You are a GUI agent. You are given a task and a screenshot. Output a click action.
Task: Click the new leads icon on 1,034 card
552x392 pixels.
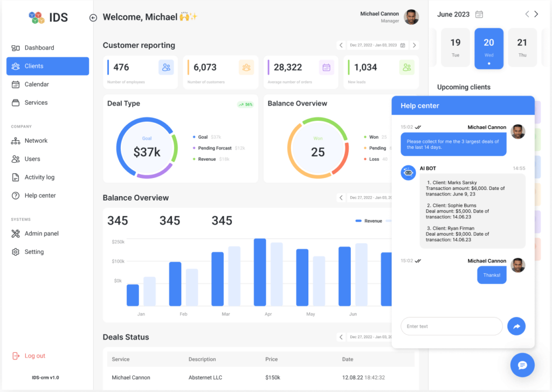pyautogui.click(x=406, y=67)
